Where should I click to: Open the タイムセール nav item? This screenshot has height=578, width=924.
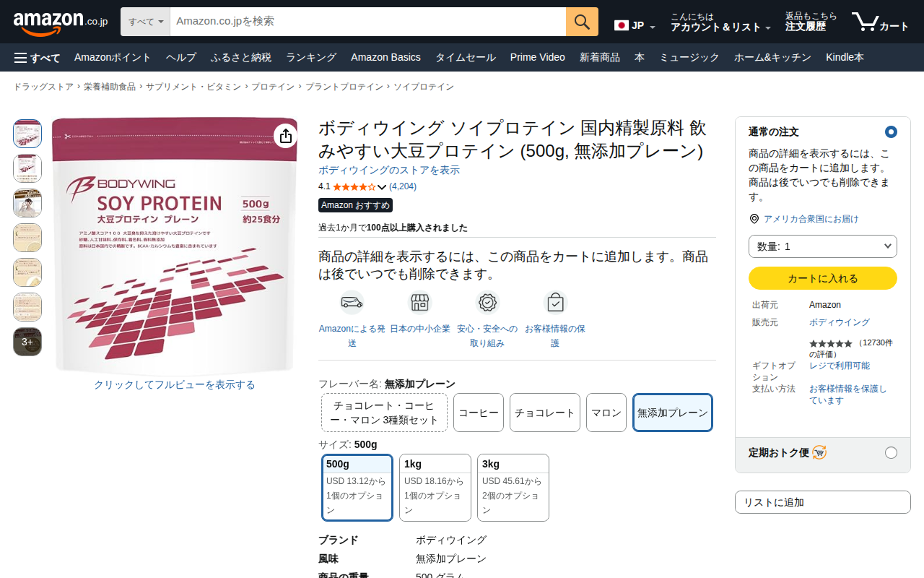tap(466, 58)
